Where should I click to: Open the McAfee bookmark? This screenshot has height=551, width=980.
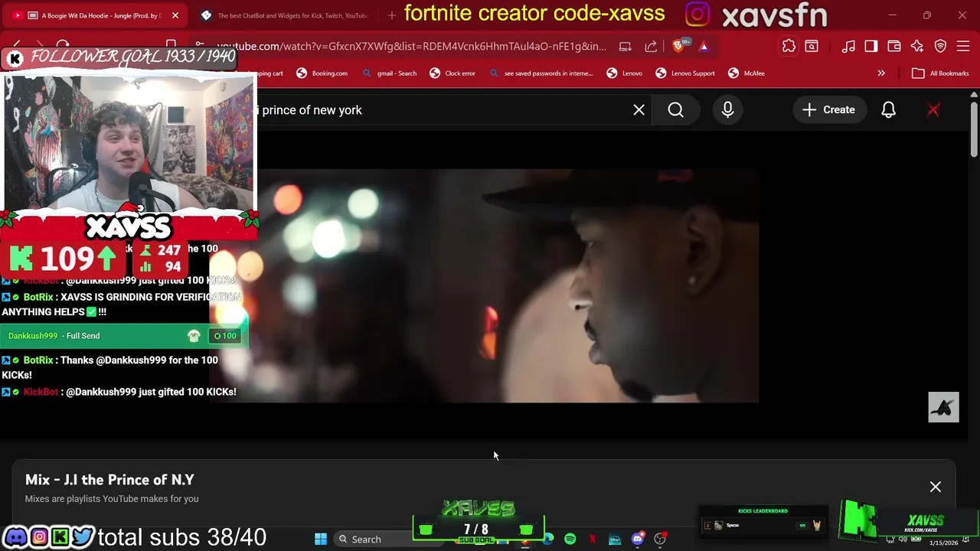[746, 73]
